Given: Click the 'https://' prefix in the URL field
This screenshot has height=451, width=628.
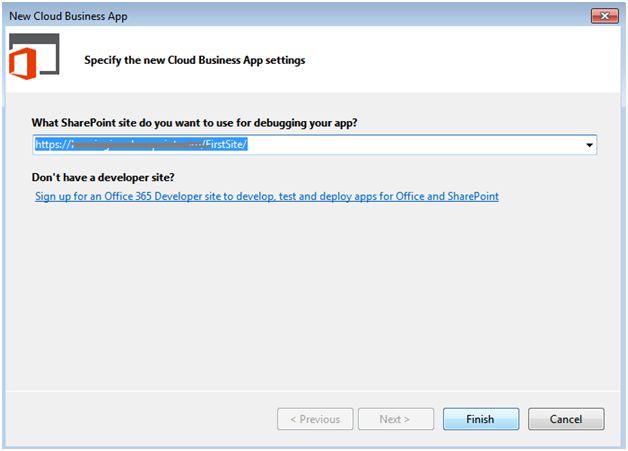Looking at the screenshot, I should click(54, 145).
